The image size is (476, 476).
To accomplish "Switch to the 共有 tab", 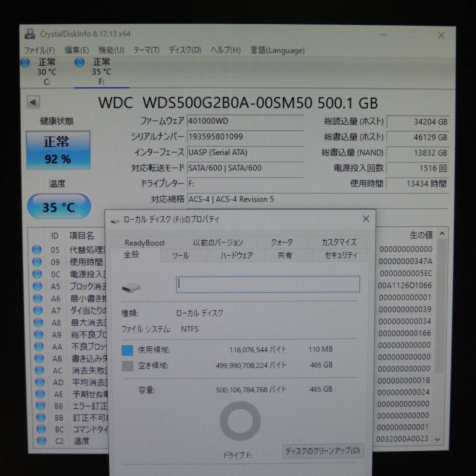I will coord(284,255).
